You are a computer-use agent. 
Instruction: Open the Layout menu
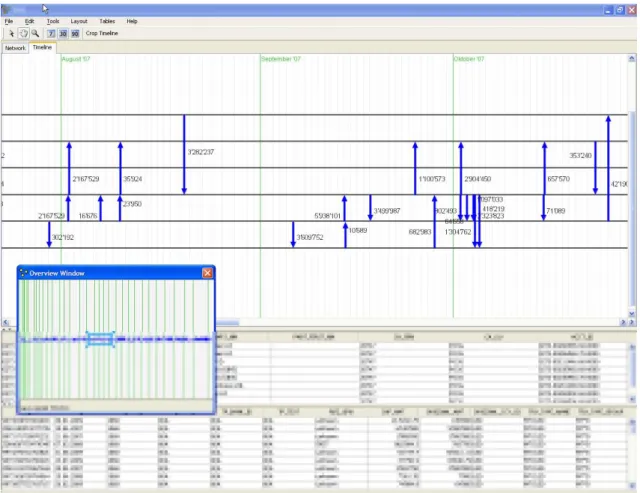click(79, 21)
